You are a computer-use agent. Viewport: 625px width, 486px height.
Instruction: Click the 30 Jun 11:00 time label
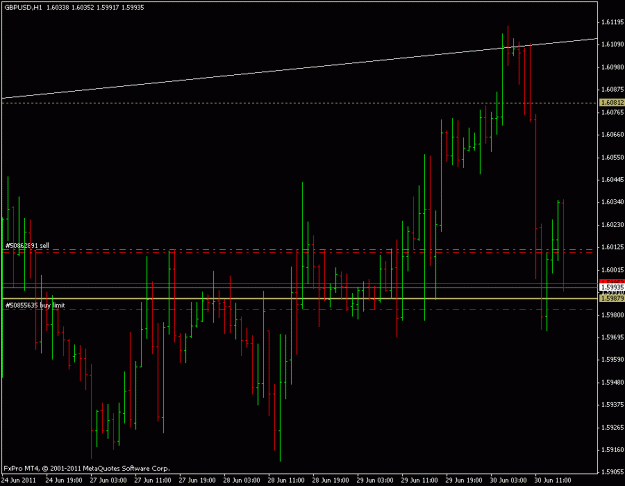coord(553,480)
